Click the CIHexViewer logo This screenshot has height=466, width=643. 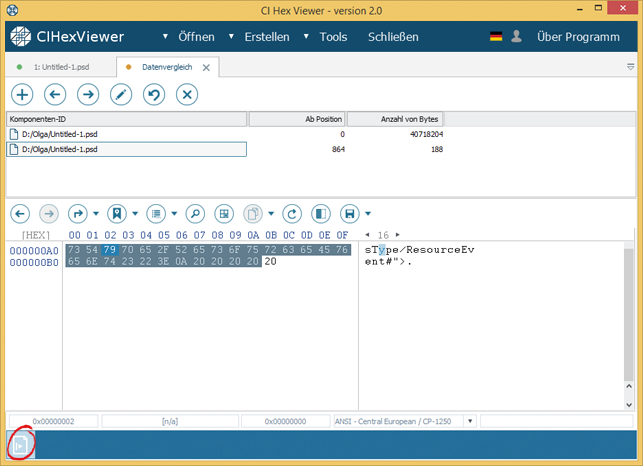[x=67, y=37]
